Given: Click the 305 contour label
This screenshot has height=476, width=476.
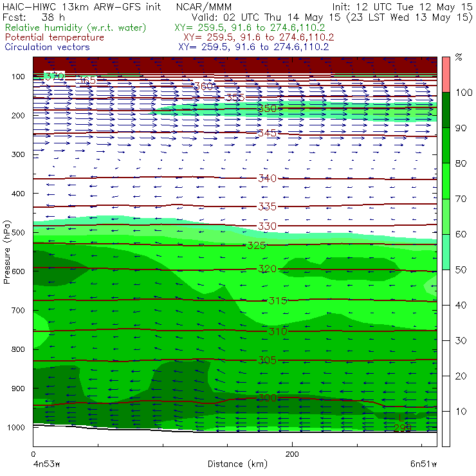Looking at the screenshot, I should click(267, 360).
